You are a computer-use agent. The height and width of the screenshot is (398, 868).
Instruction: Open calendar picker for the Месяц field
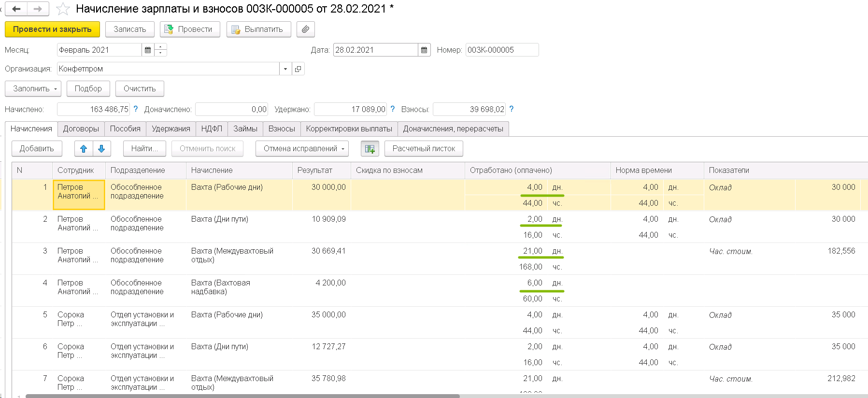pos(148,50)
